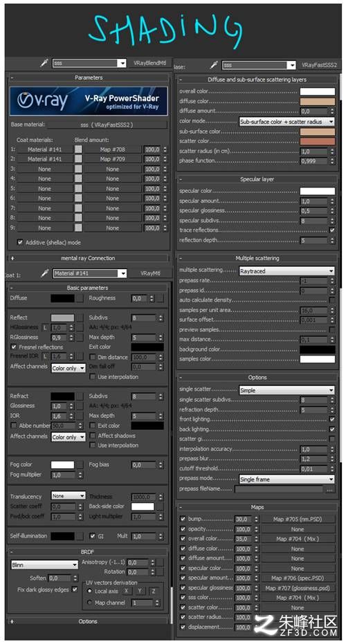Toggle the X UV vector axis button
This screenshot has width=346, height=644.
coord(127,591)
